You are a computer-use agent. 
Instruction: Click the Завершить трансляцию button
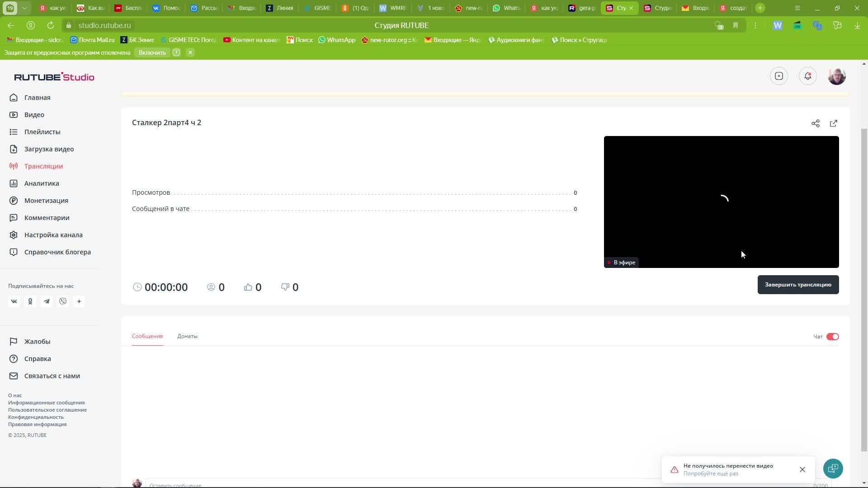[x=798, y=285]
